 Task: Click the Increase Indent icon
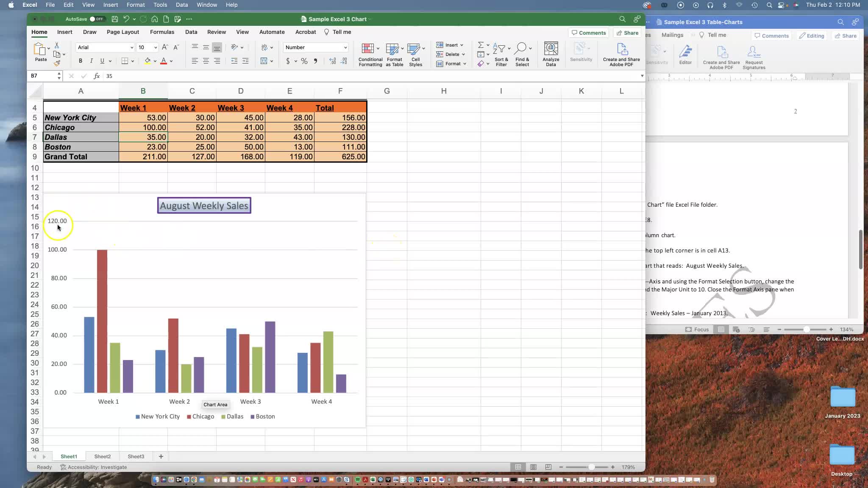click(245, 61)
